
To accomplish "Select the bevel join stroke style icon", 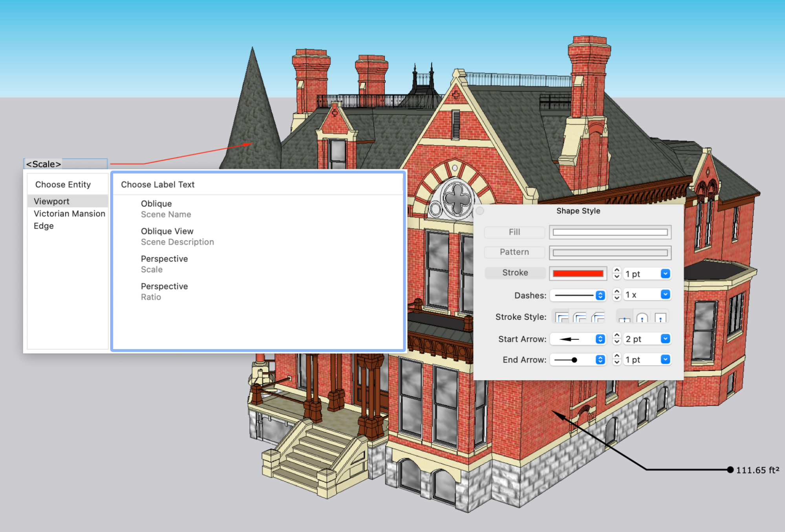I will click(598, 317).
